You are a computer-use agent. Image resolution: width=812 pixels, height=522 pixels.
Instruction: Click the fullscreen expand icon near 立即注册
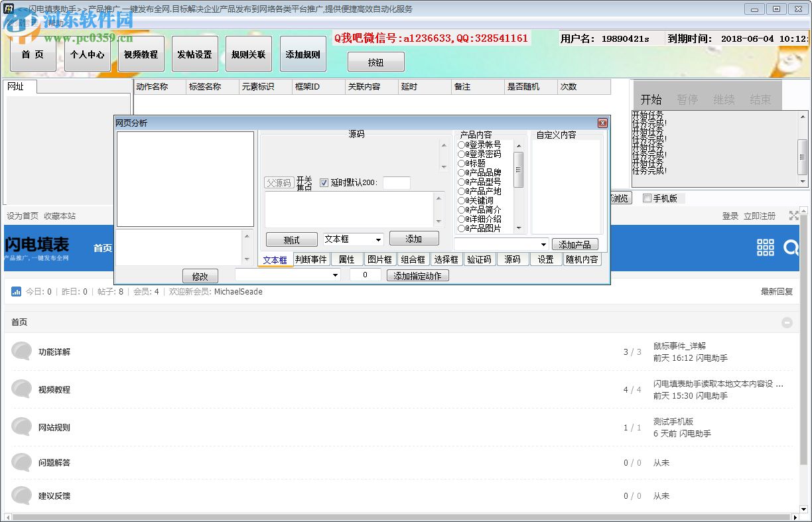(x=793, y=216)
